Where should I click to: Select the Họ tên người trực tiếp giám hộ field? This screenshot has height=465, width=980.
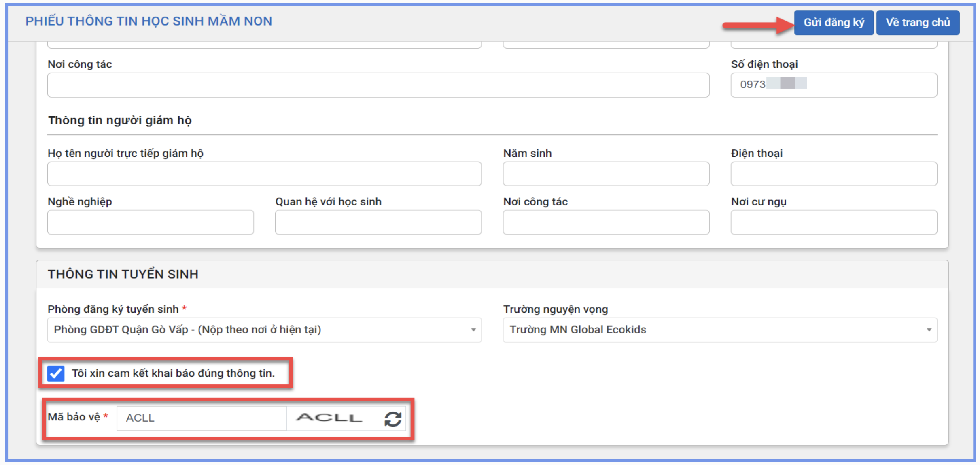click(x=264, y=174)
